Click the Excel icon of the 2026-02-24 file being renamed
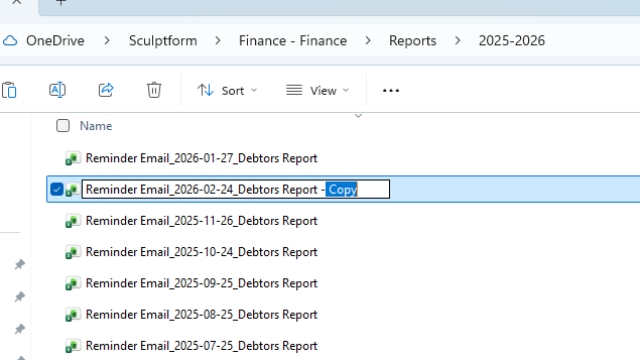The height and width of the screenshot is (360, 640). pos(73,190)
